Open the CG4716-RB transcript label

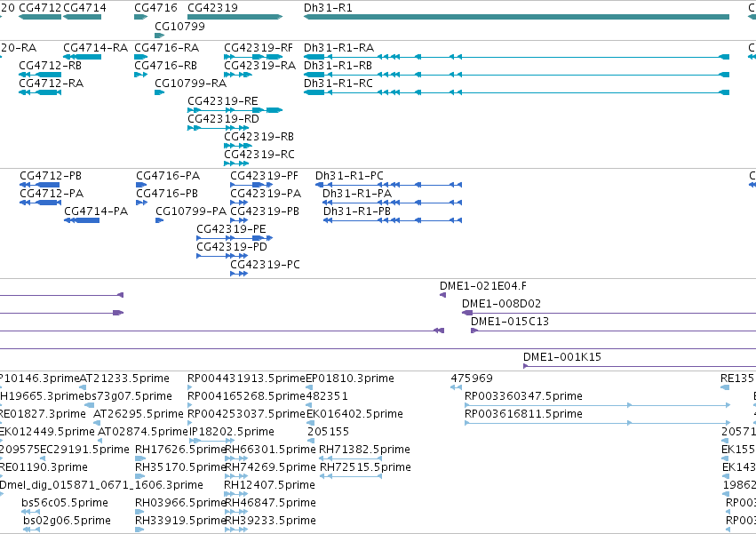click(165, 66)
